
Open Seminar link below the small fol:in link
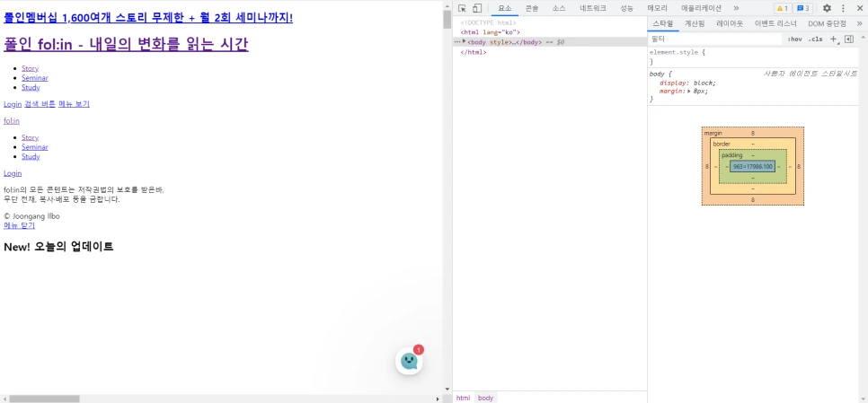click(x=35, y=147)
